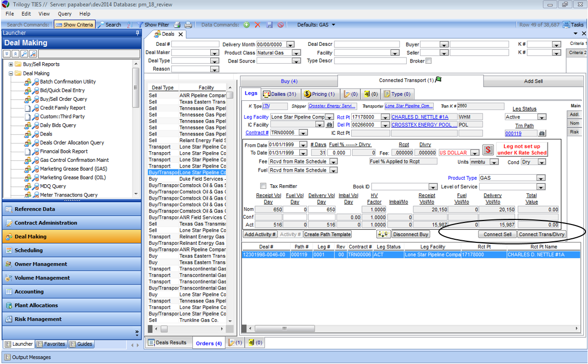Open the Query menu

point(65,14)
